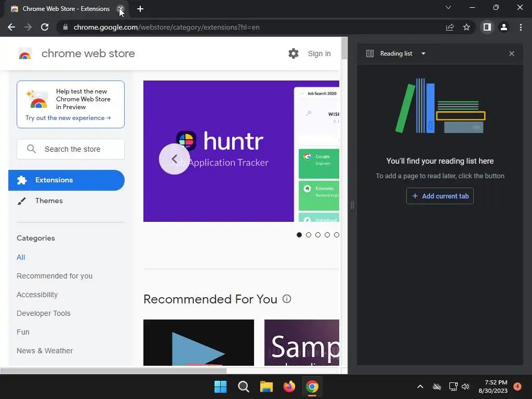532x399 pixels.
Task: Open the first recommended extension with play triangle
Action: [x=199, y=343]
